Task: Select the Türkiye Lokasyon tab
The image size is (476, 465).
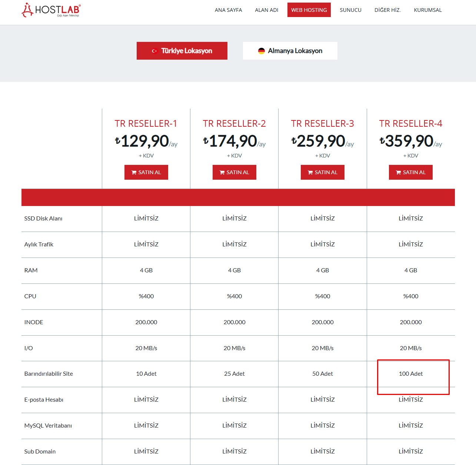Action: [182, 51]
